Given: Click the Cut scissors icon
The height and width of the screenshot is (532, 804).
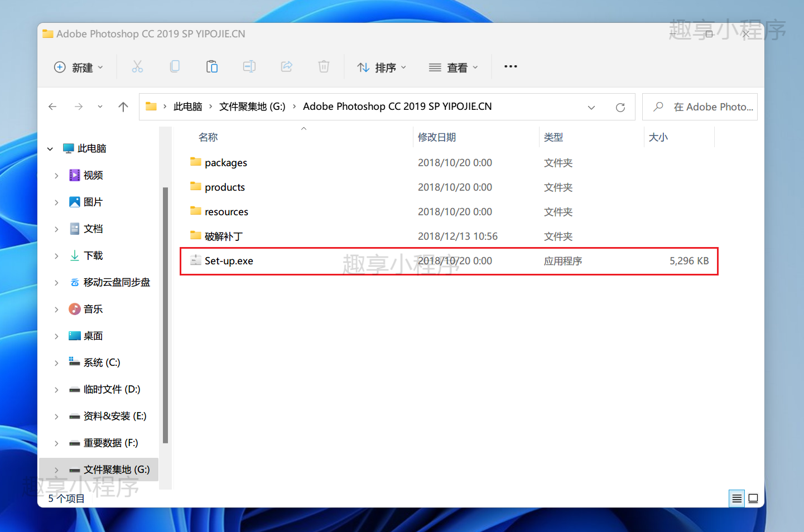Looking at the screenshot, I should (x=137, y=67).
